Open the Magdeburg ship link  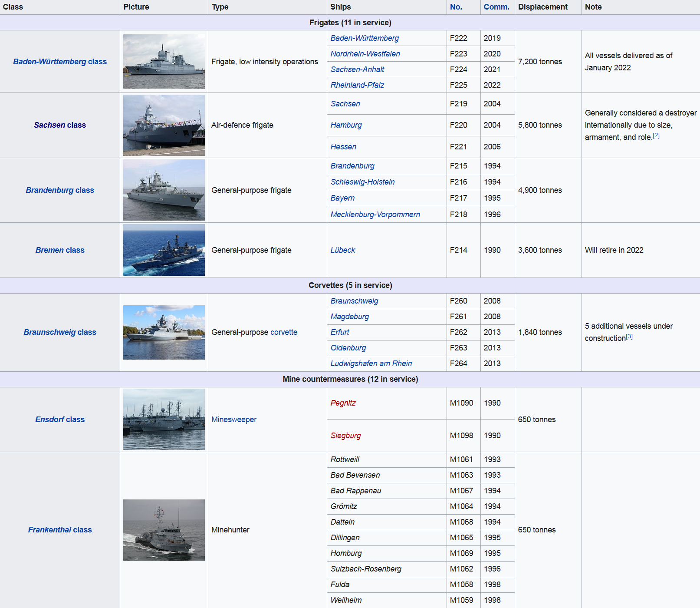[350, 317]
